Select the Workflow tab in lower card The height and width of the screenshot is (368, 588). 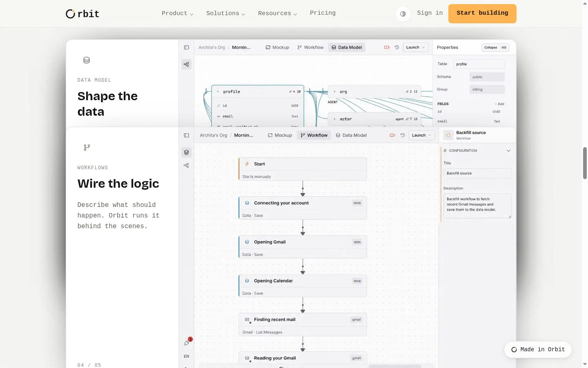tap(314, 135)
